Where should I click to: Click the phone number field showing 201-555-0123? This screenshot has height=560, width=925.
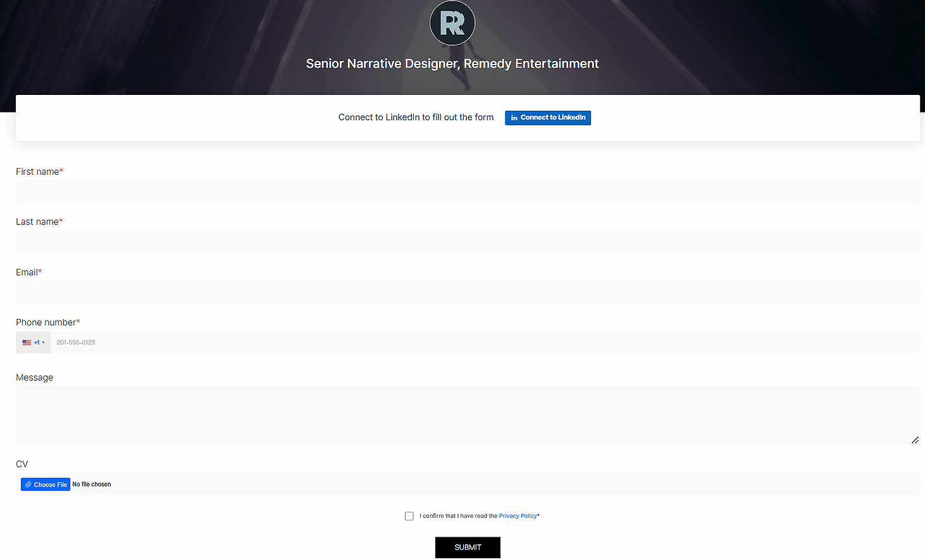(x=484, y=342)
